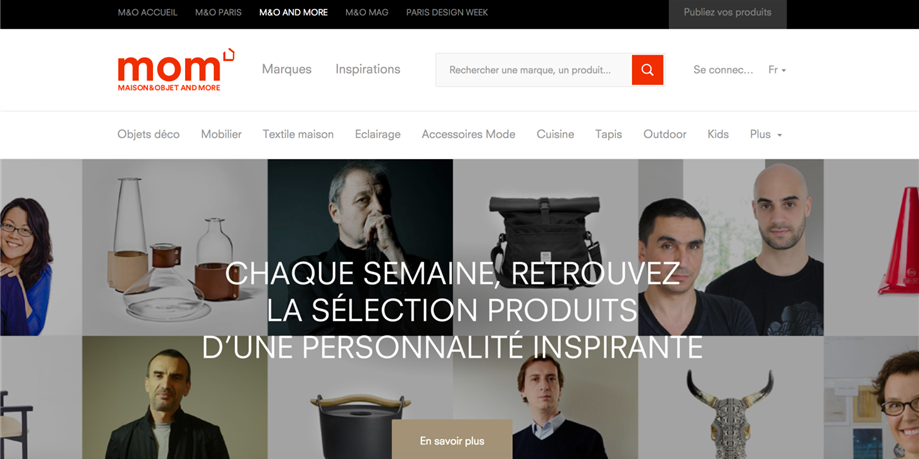
Task: Select the Accessoires Mode category
Action: pyautogui.click(x=468, y=134)
